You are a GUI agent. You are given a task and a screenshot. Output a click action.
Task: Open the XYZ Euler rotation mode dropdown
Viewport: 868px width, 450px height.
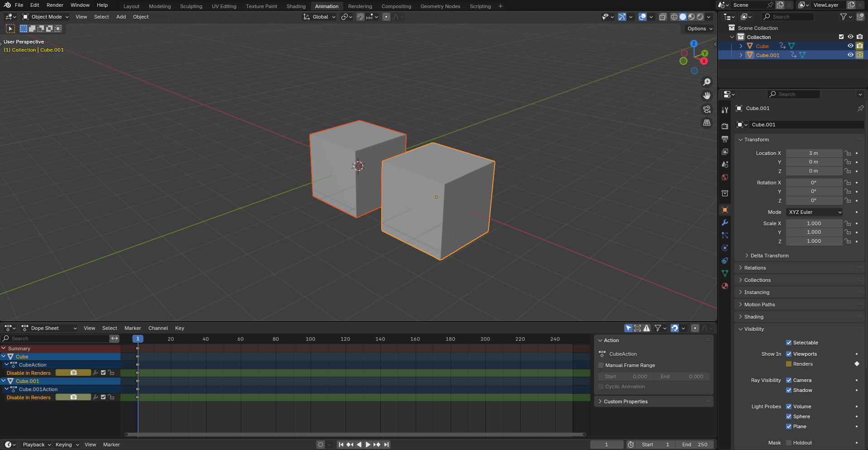click(x=814, y=212)
